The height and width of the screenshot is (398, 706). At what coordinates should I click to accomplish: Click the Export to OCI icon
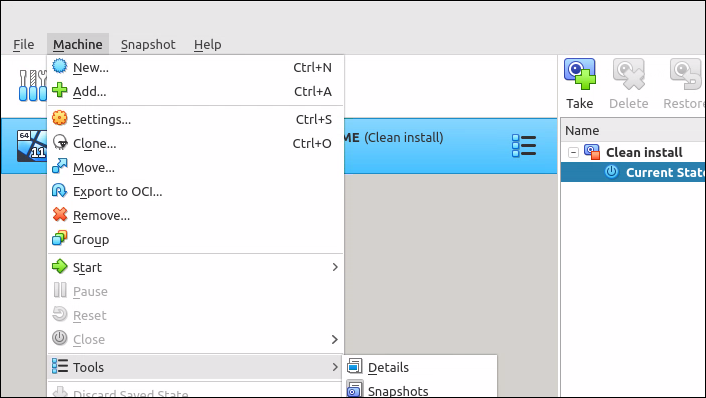(x=59, y=191)
